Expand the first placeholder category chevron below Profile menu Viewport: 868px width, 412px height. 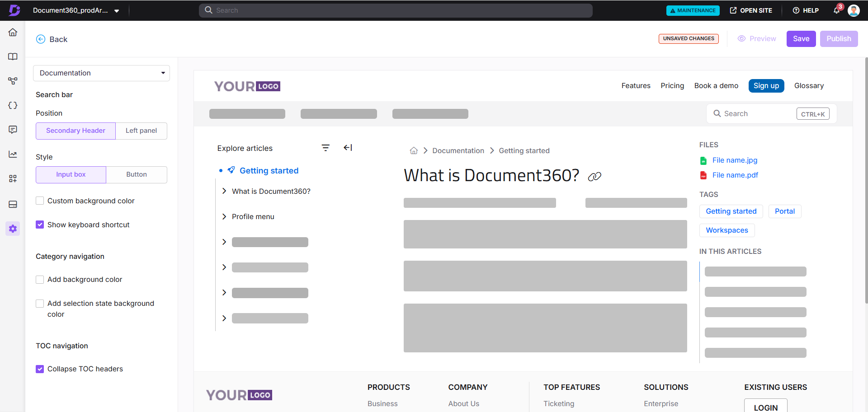pyautogui.click(x=224, y=242)
